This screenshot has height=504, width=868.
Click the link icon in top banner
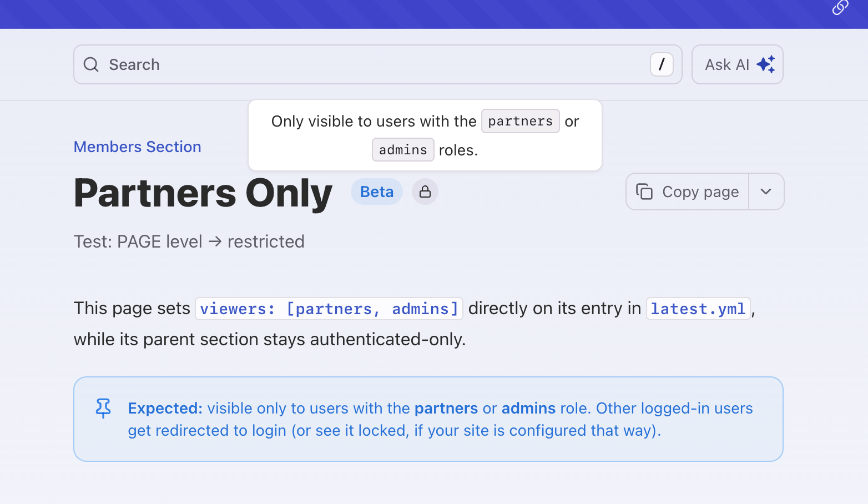840,7
